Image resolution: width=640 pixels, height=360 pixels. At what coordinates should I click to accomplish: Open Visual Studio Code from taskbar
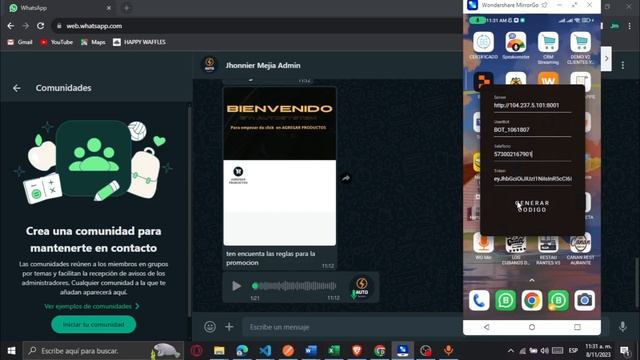(x=265, y=351)
